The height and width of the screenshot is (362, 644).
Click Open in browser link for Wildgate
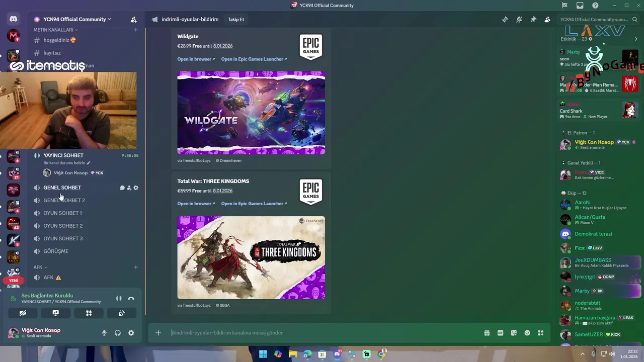tap(196, 59)
